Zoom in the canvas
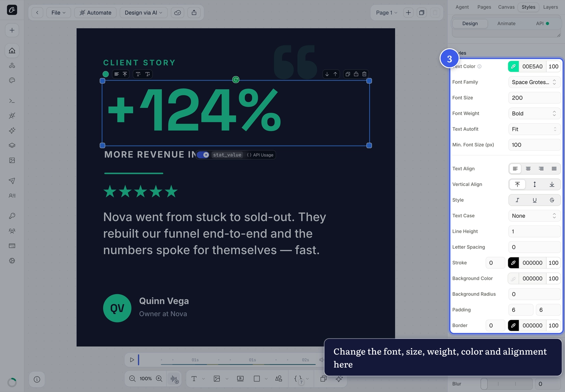This screenshot has width=565, height=392. [x=159, y=379]
